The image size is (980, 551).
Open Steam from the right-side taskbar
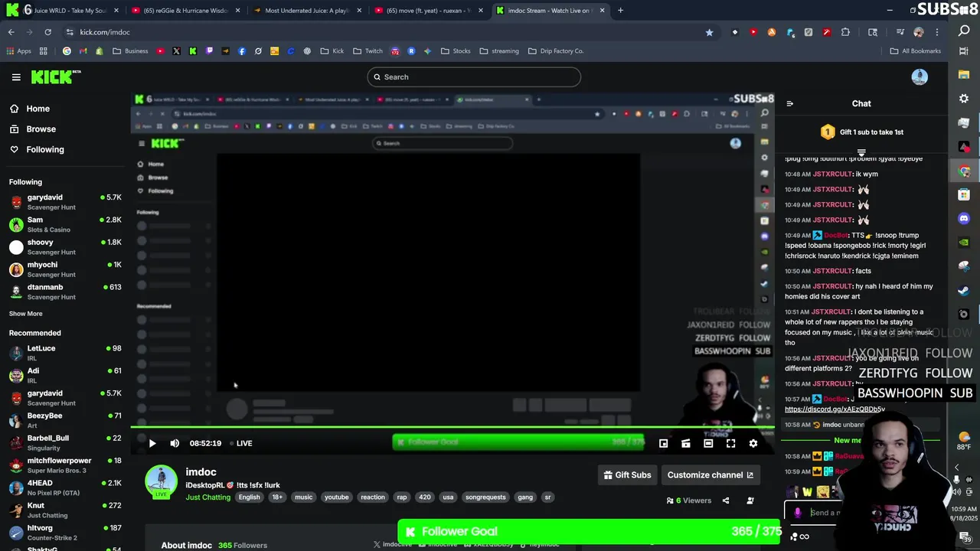click(964, 290)
